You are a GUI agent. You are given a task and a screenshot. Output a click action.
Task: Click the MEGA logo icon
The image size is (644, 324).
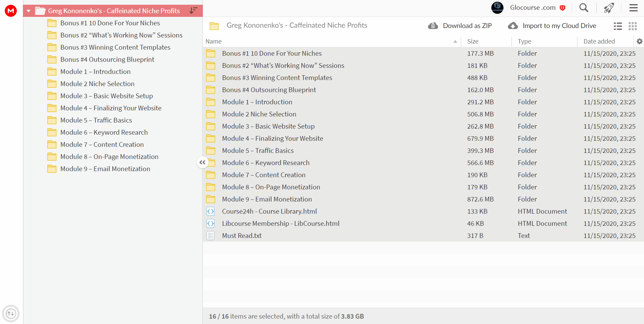point(11,11)
